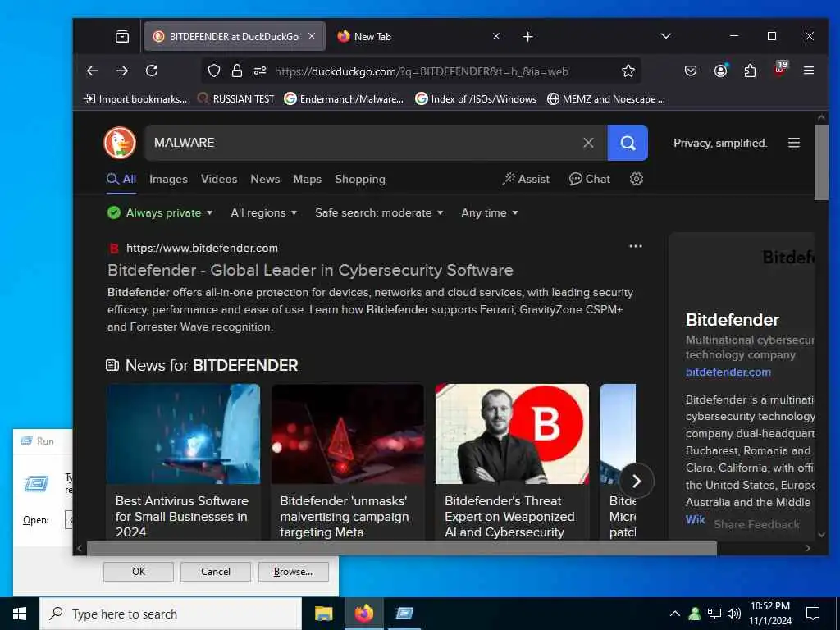This screenshot has width=840, height=630.
Task: Open Bitdefender Global Leader result title
Action: (x=310, y=270)
